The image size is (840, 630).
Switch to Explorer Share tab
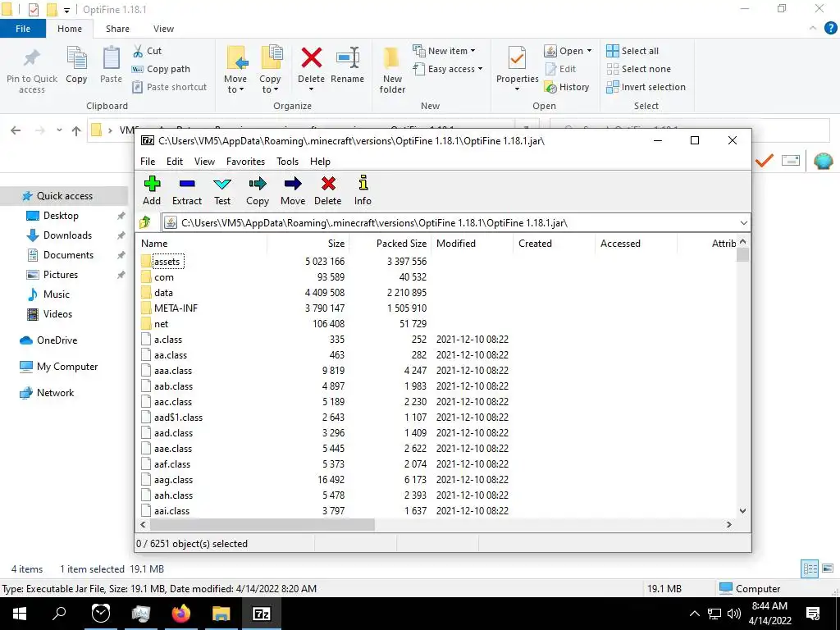[x=117, y=29]
